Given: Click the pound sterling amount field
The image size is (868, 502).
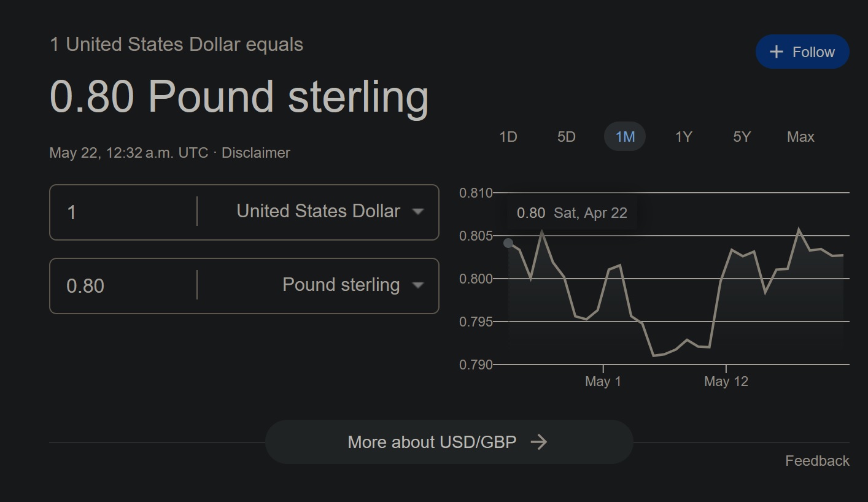Looking at the screenshot, I should (123, 286).
